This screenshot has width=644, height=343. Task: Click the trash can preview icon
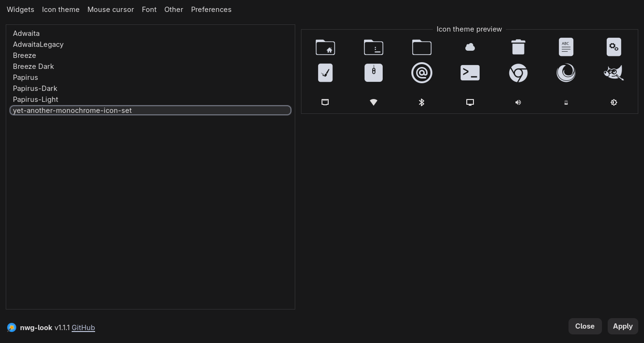point(518,47)
